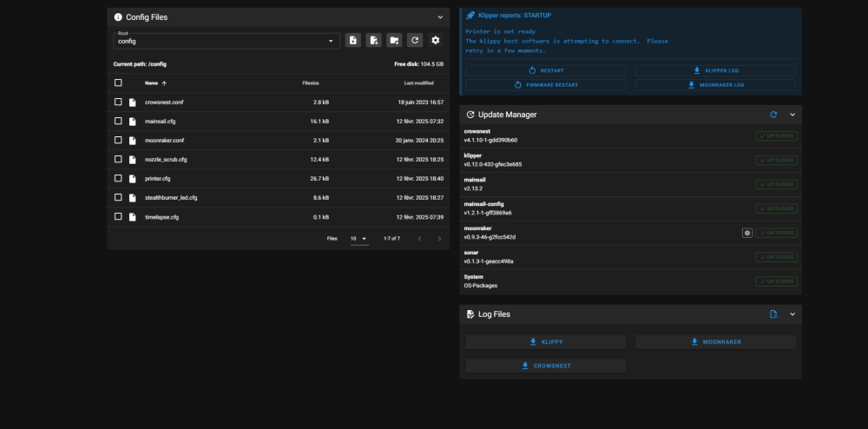Click the crowsnest.conf file icon
The image size is (868, 429).
pyautogui.click(x=132, y=102)
